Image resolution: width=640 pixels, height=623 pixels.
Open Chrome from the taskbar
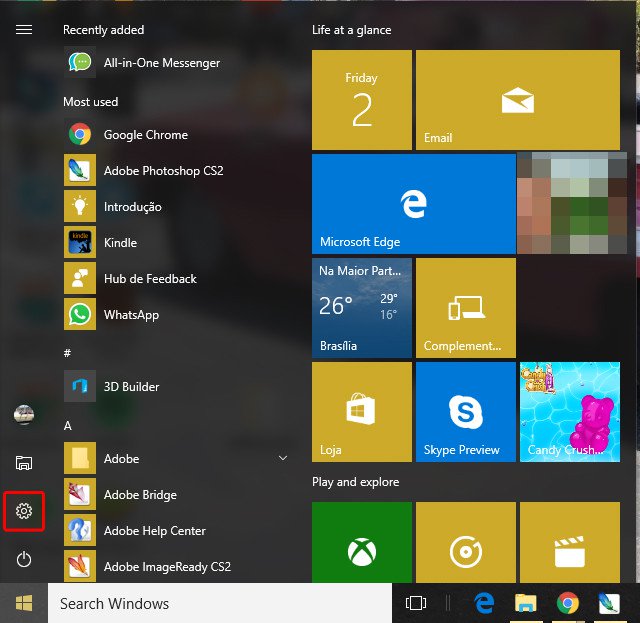click(x=567, y=603)
